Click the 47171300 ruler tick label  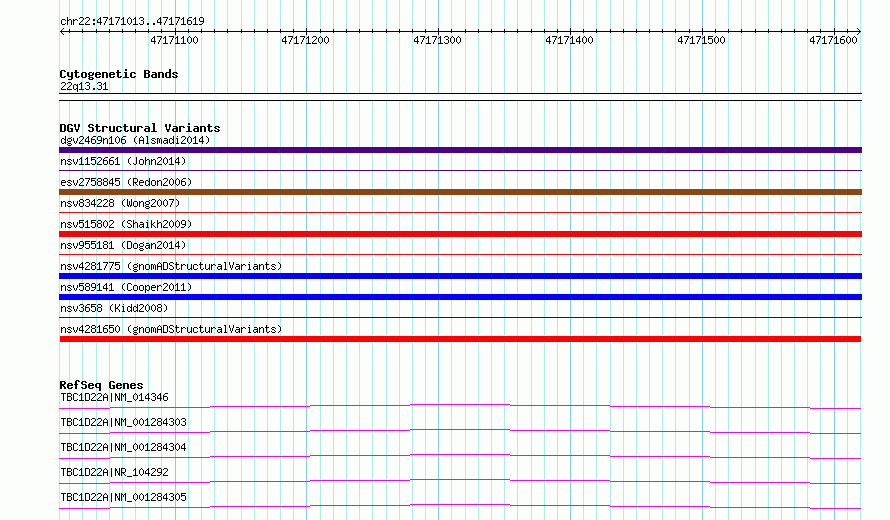(437, 40)
